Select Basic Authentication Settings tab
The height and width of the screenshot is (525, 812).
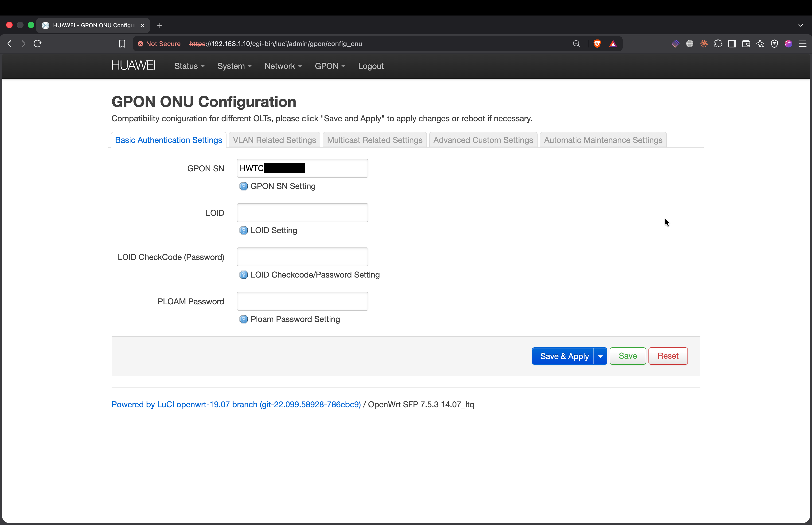coord(168,140)
